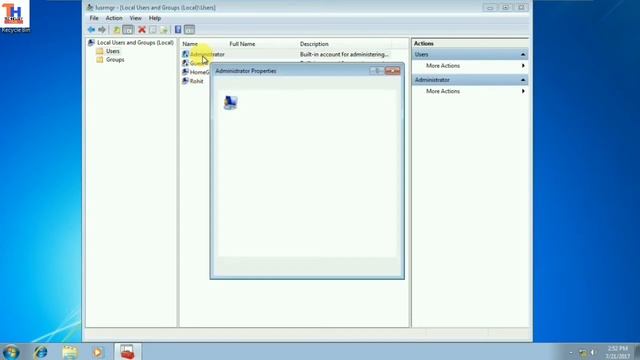Open Windows Explorer from the taskbar
Screen dimensions: 640x360
[70, 352]
